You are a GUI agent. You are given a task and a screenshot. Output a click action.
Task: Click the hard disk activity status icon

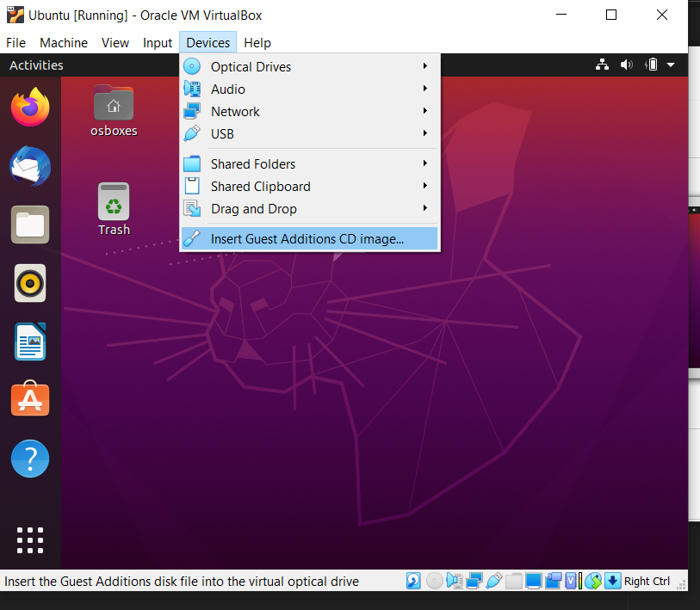coord(413,581)
